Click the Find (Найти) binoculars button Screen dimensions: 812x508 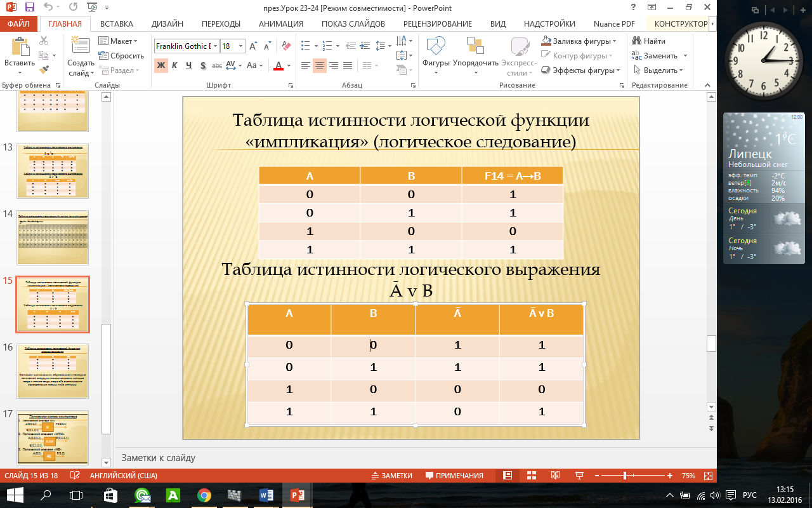pyautogui.click(x=649, y=41)
